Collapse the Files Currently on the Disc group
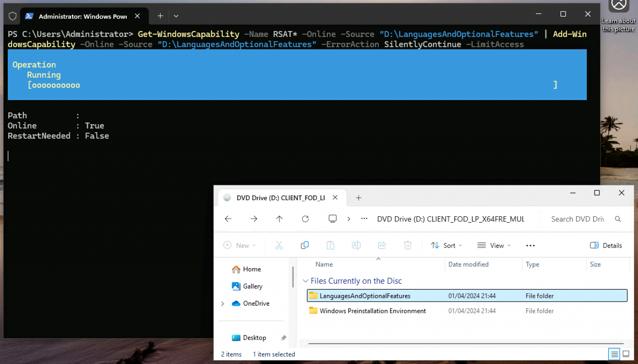 pyautogui.click(x=306, y=281)
